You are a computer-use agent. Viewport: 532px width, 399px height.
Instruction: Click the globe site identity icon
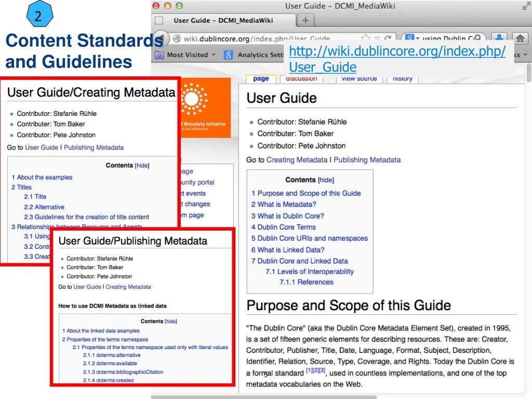[x=177, y=38]
